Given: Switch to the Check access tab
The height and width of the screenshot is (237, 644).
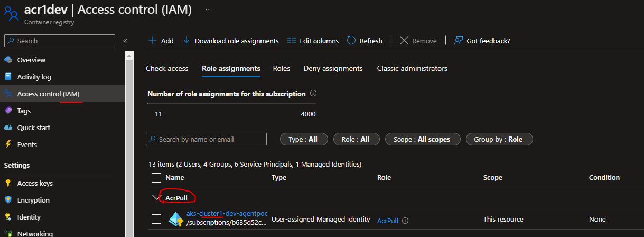Looking at the screenshot, I should point(167,68).
